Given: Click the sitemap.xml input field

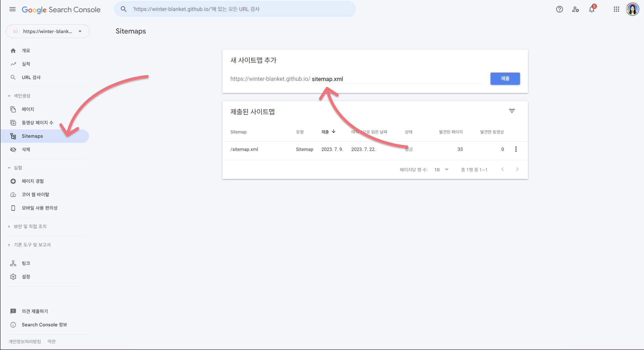Looking at the screenshot, I should (328, 79).
